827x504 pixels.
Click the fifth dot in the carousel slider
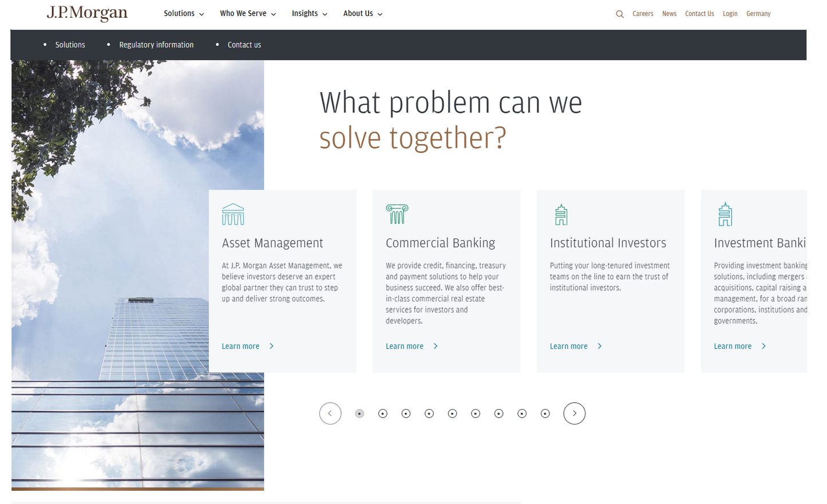[x=453, y=413]
